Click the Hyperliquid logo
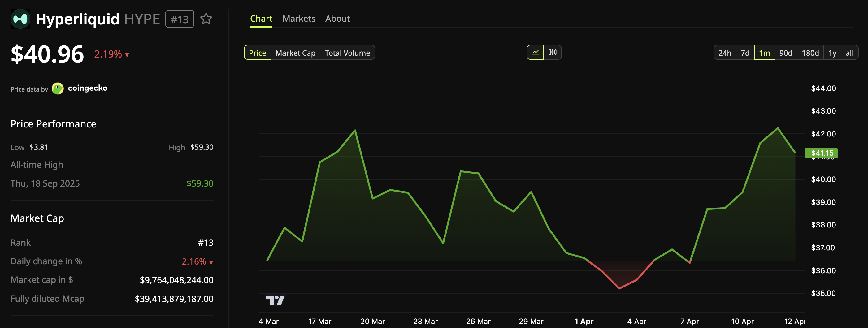The width and height of the screenshot is (868, 328). tap(20, 19)
